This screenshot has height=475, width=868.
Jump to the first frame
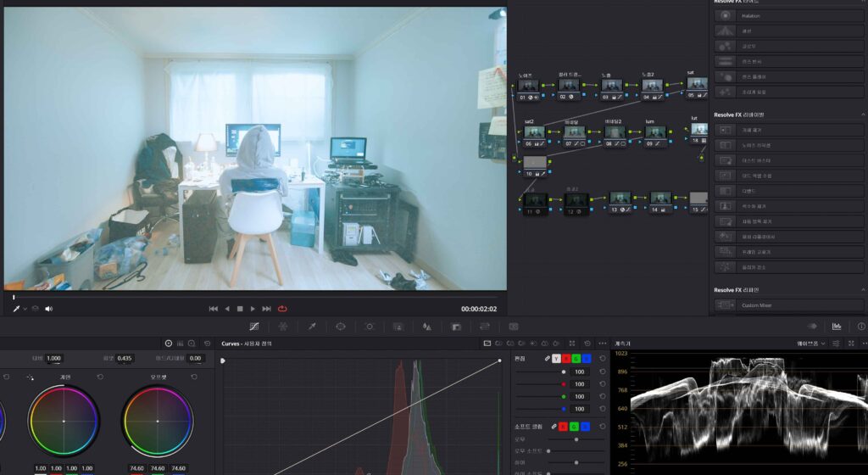click(x=213, y=309)
